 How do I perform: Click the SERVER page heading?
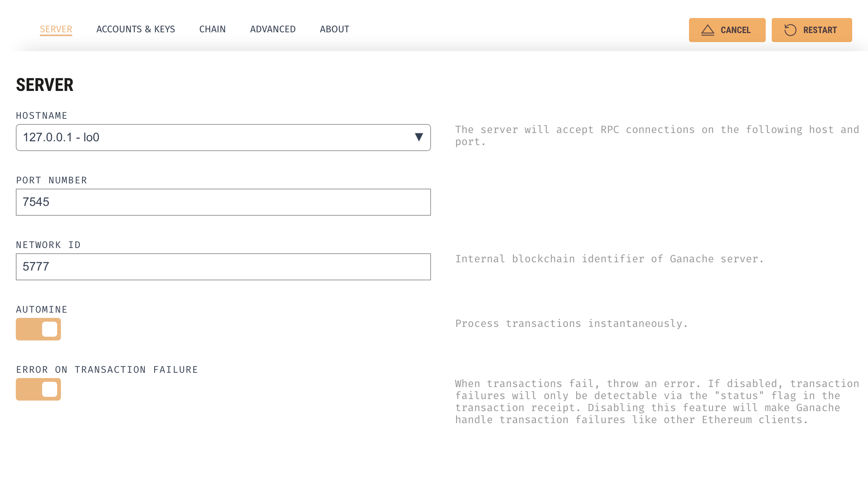(x=45, y=85)
